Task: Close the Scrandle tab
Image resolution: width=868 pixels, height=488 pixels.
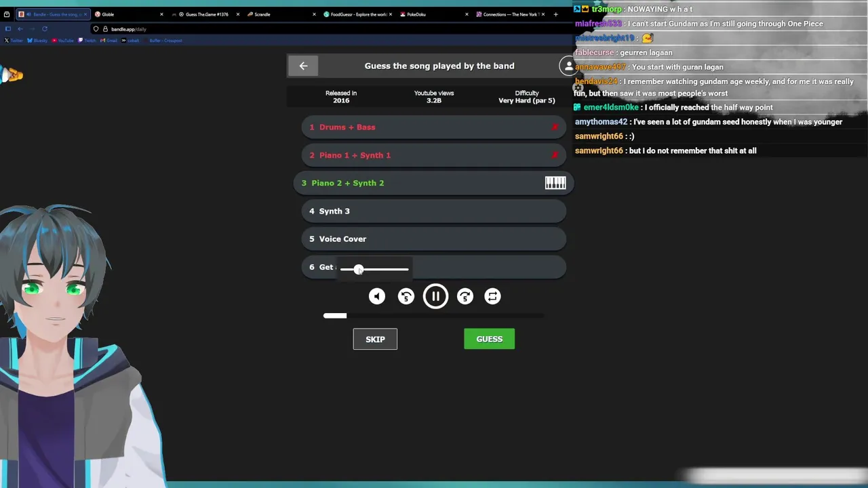Action: click(x=314, y=14)
